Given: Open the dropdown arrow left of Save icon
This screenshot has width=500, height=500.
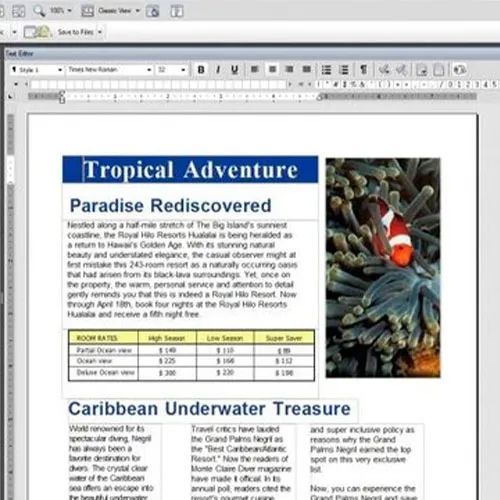Looking at the screenshot, I should click(14, 32).
